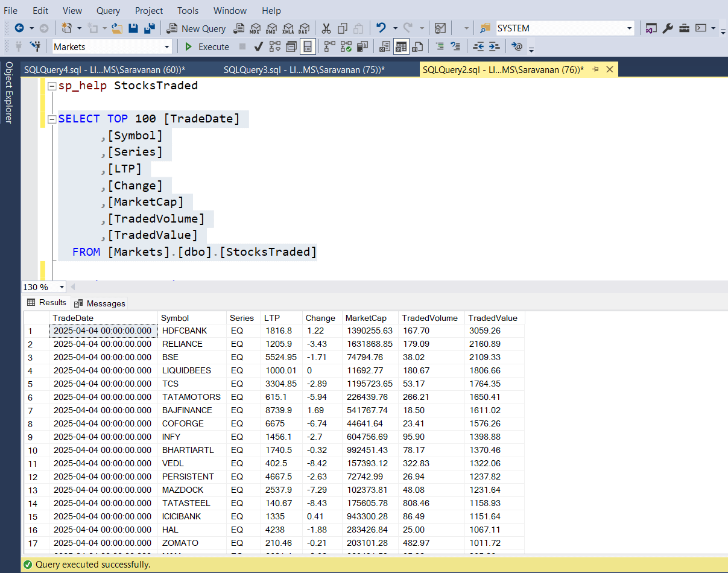
Task: Click the MDX query icon
Action: tap(256, 28)
